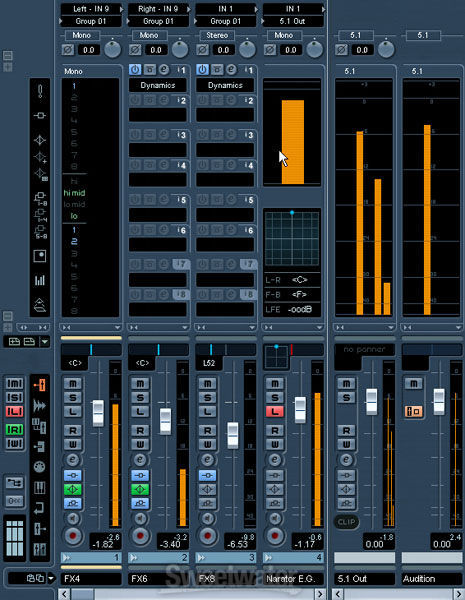Screen dimensions: 465x600
Task: Click the sends state button on FX6
Action: 140,503
